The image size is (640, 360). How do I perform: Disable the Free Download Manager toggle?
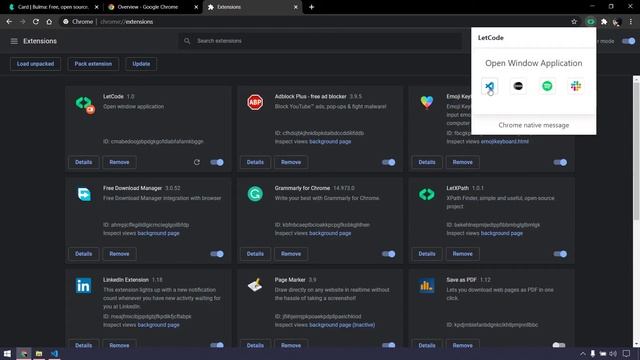pos(217,254)
